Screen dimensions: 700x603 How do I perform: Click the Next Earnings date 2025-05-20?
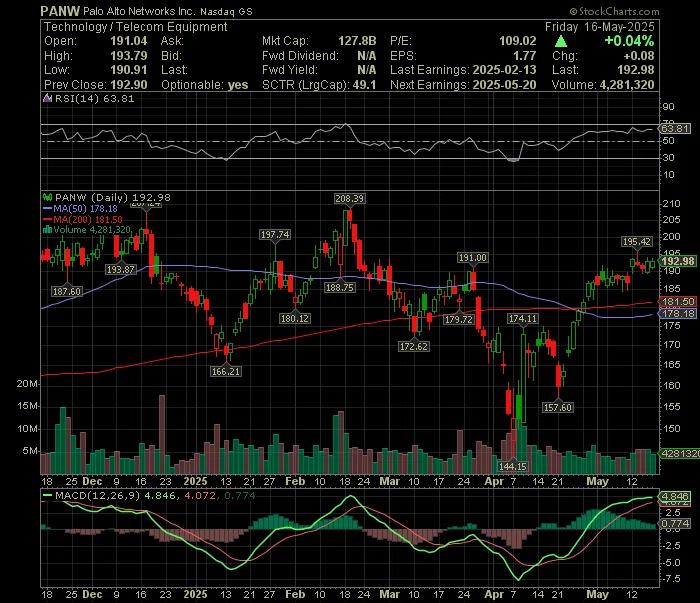click(x=504, y=85)
